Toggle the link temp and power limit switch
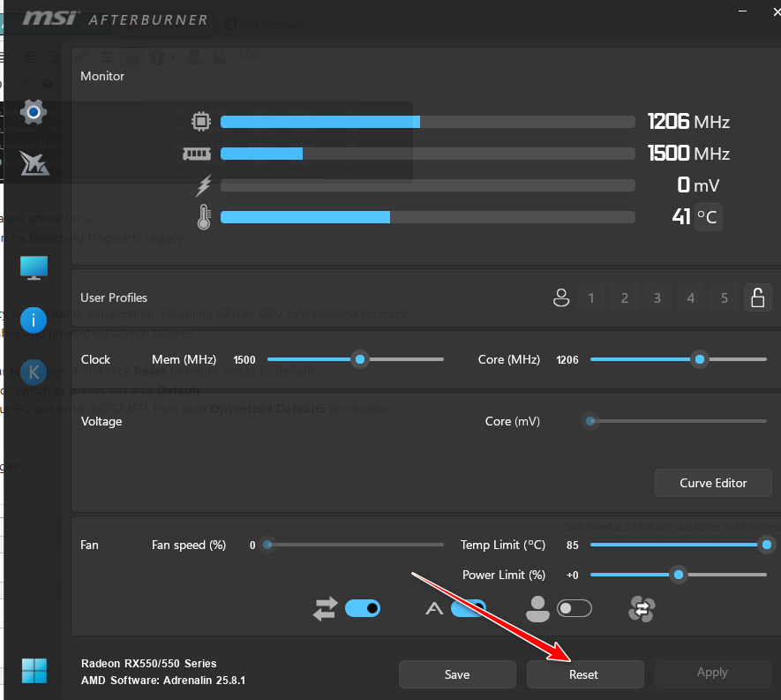Viewport: 781px width, 700px height. tap(362, 608)
